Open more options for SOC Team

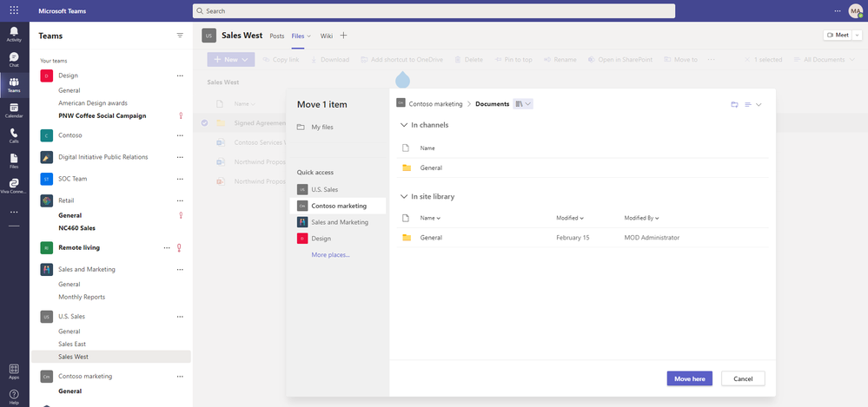pos(180,179)
